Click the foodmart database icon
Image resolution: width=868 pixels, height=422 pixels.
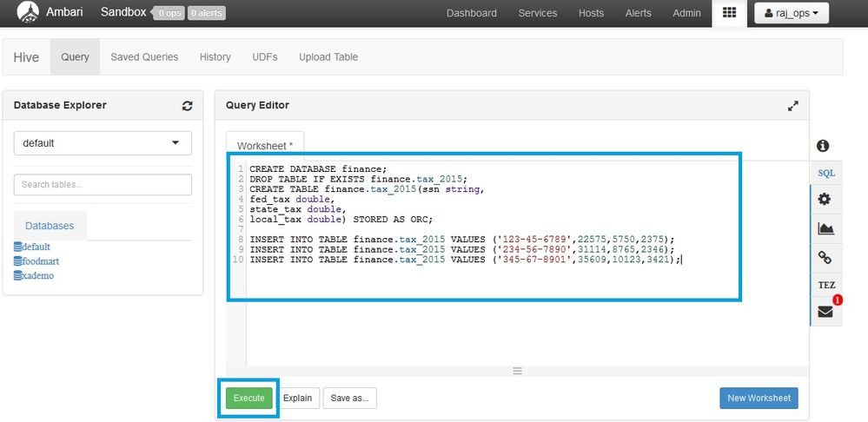pyautogui.click(x=17, y=261)
